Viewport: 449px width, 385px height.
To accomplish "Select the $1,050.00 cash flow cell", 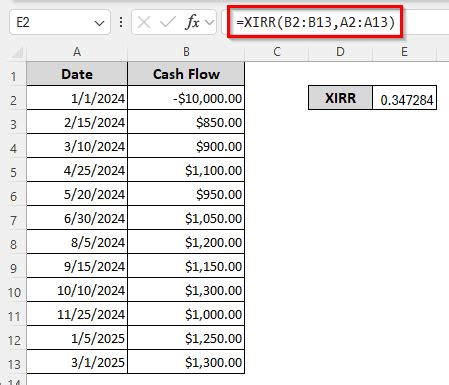I will [186, 218].
